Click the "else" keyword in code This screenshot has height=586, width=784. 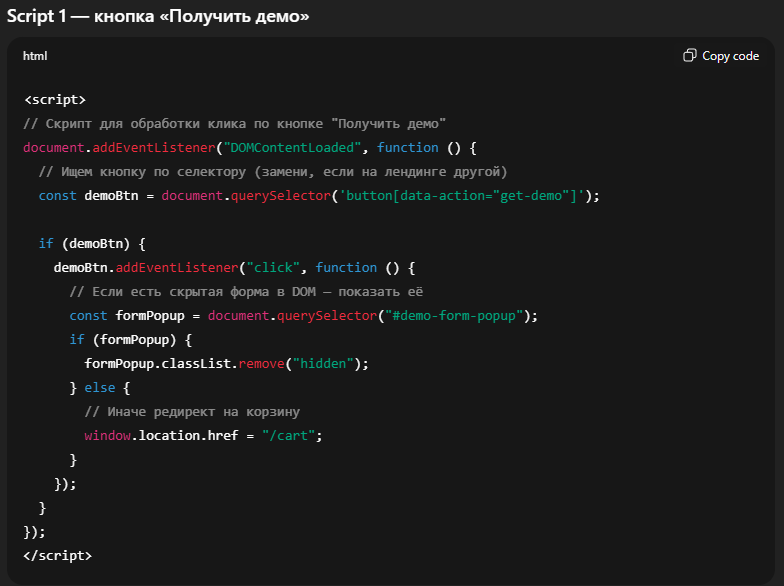(100, 388)
